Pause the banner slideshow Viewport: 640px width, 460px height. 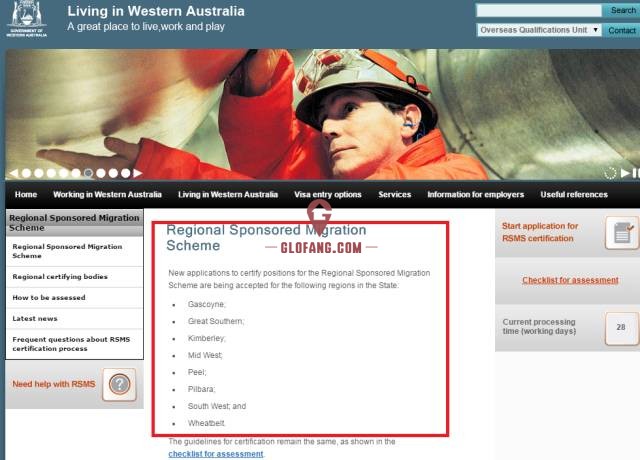tap(636, 173)
